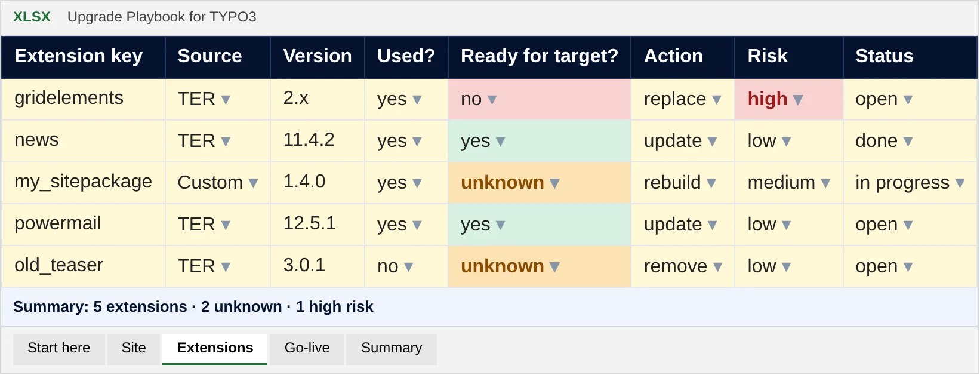980x375 pixels.
Task: Open the 'in progress' status dropdown arrow
Action: (960, 183)
